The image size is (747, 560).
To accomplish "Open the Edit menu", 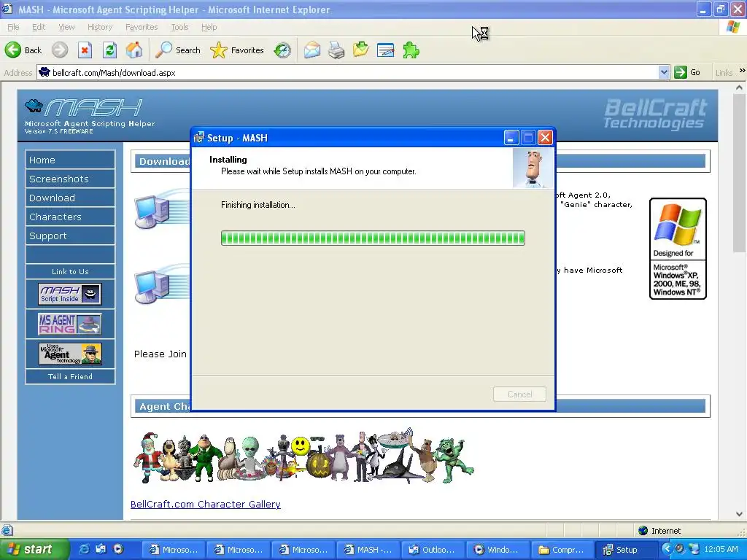I will (39, 27).
